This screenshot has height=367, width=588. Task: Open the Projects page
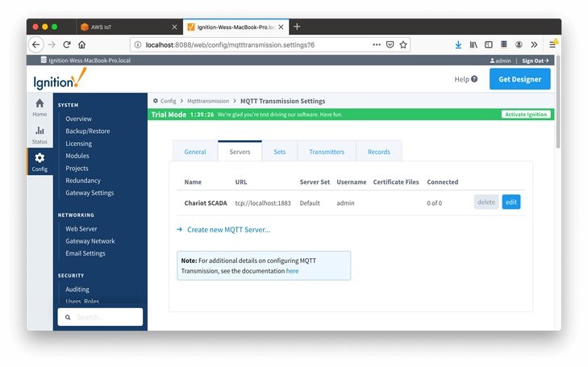(77, 169)
